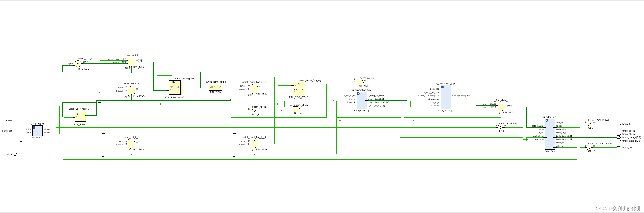Select the video_cnt_i__0 RTL_MUX symbol

[132, 90]
